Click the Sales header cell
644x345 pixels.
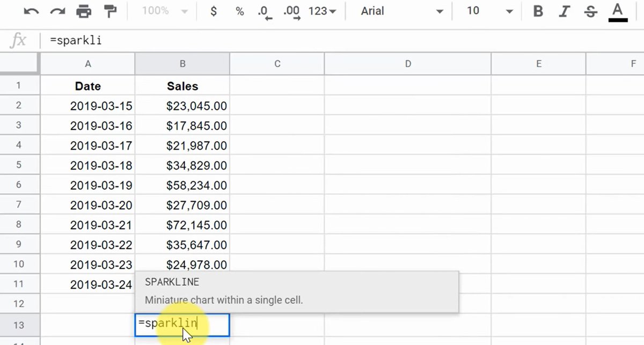[182, 86]
